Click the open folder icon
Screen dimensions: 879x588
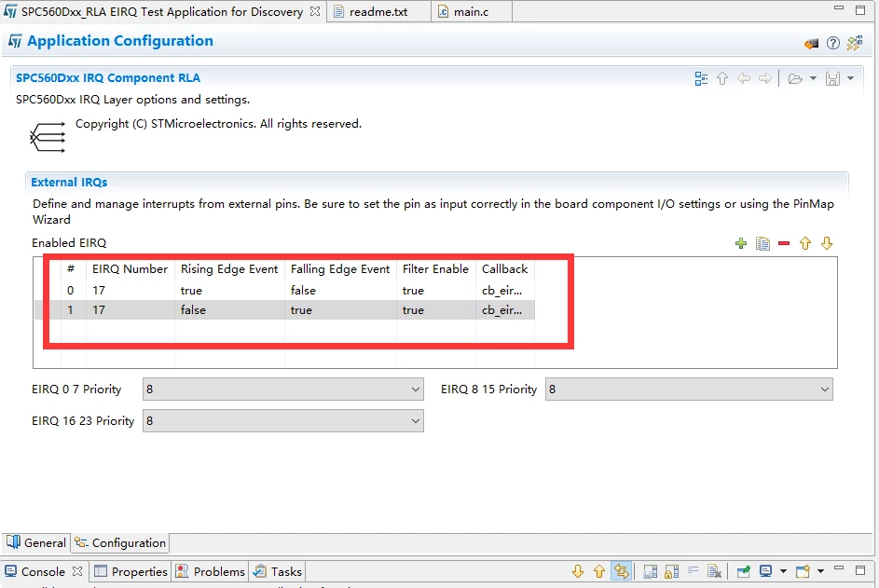pos(794,78)
